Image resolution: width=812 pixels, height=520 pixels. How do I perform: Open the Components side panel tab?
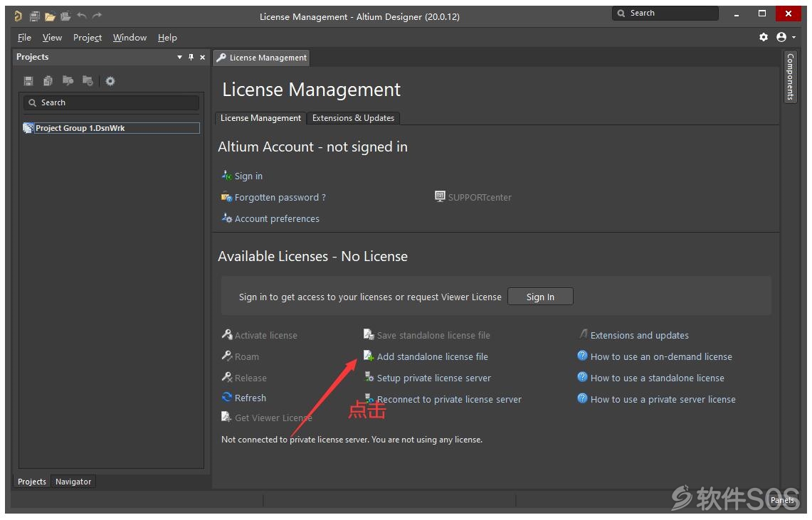tap(790, 77)
